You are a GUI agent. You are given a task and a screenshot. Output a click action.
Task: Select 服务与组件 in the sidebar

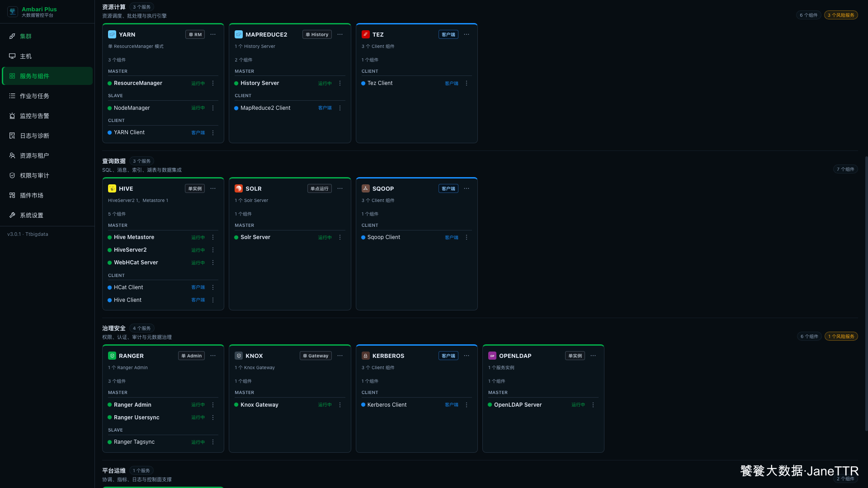(47, 76)
